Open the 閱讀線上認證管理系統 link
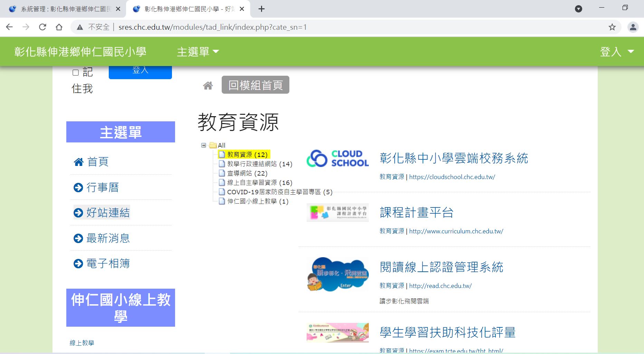This screenshot has height=354, width=644. 441,267
